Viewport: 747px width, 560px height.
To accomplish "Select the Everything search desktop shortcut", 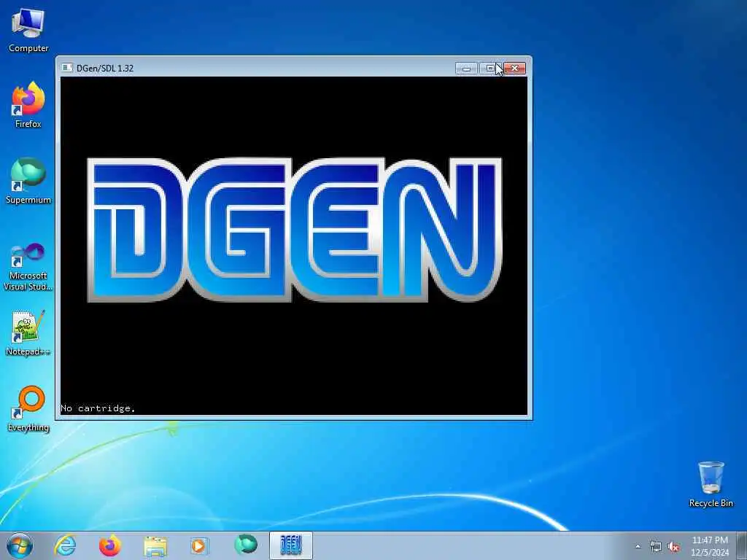I will 28,408.
